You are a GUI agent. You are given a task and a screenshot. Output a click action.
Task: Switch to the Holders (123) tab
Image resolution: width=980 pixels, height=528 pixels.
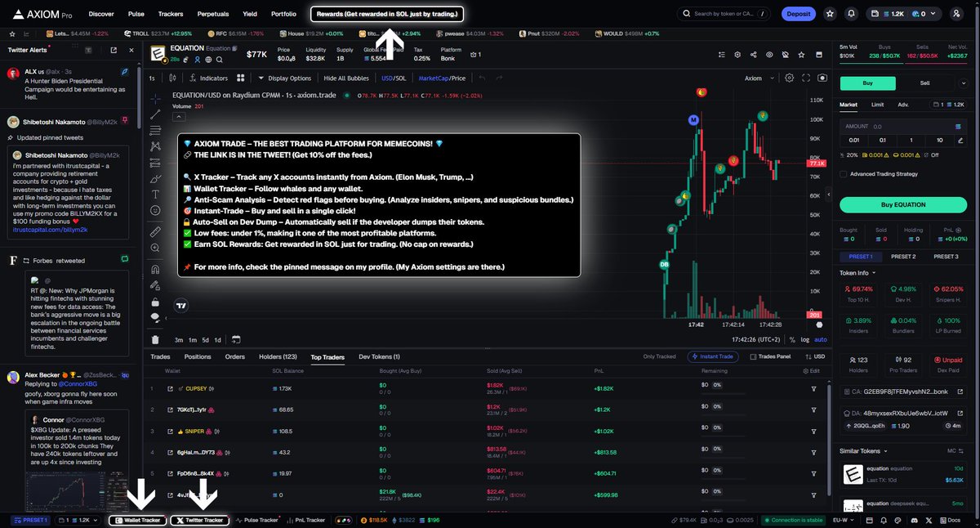pyautogui.click(x=278, y=357)
